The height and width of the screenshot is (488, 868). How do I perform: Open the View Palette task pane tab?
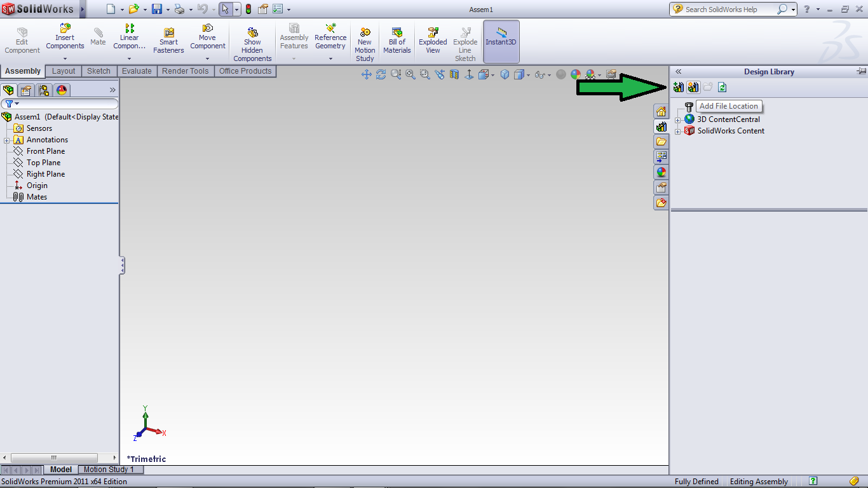[x=661, y=157]
